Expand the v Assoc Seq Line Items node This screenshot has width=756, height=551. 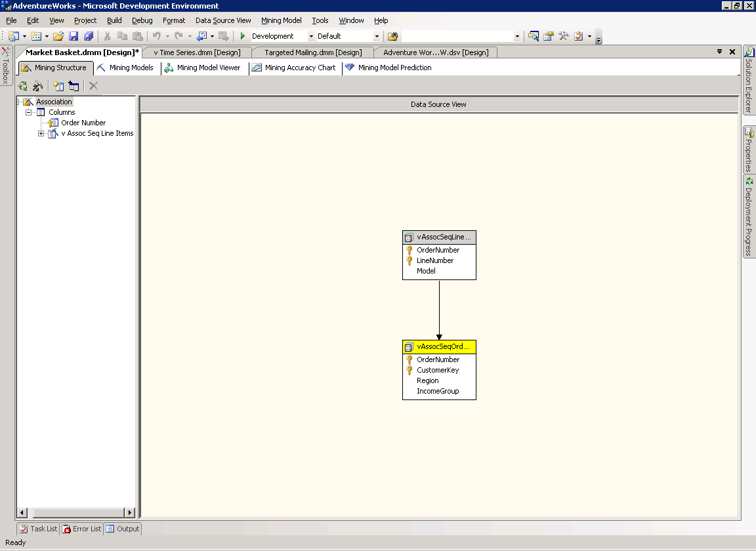tap(41, 134)
